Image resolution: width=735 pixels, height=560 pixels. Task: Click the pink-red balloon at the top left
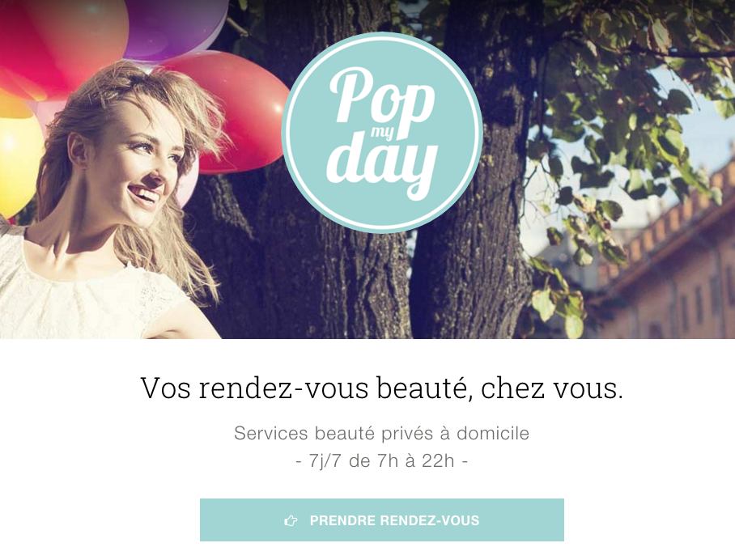tap(61, 42)
